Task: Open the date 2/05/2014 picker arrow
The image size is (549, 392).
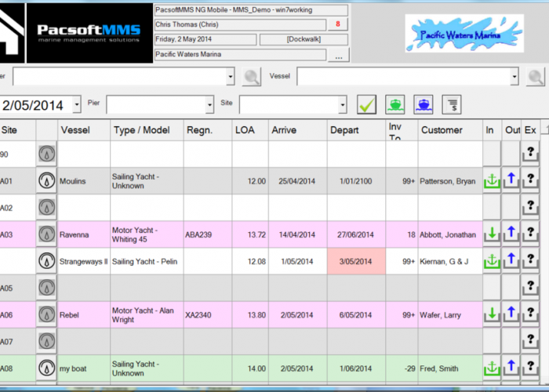Action: tap(77, 104)
